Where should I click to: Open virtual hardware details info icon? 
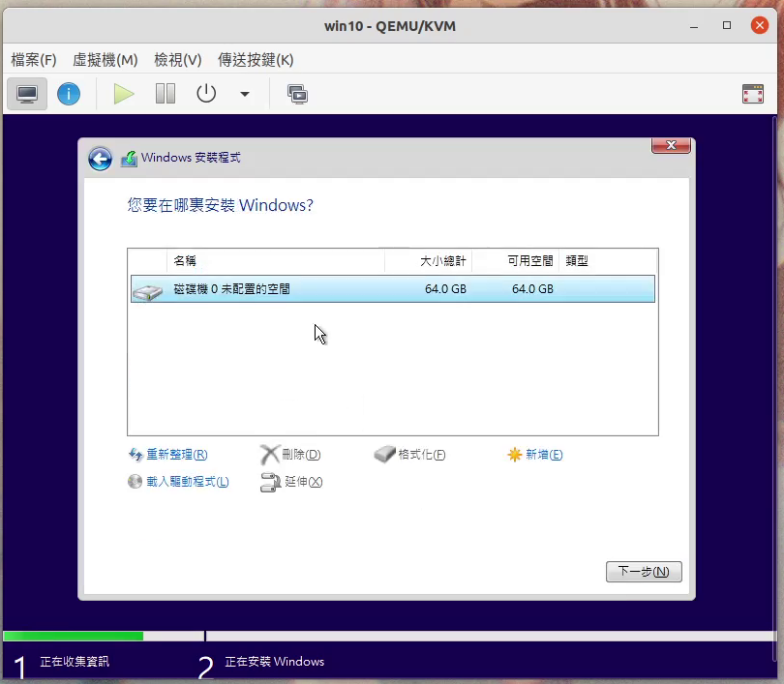[69, 94]
